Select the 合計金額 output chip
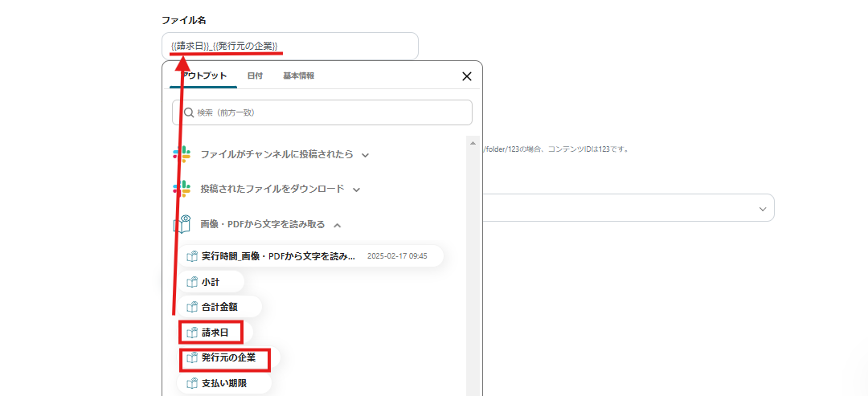The height and width of the screenshot is (396, 868). (x=219, y=306)
